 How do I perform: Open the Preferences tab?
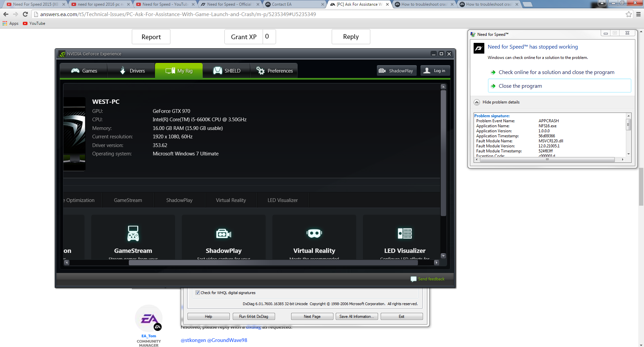pos(274,71)
